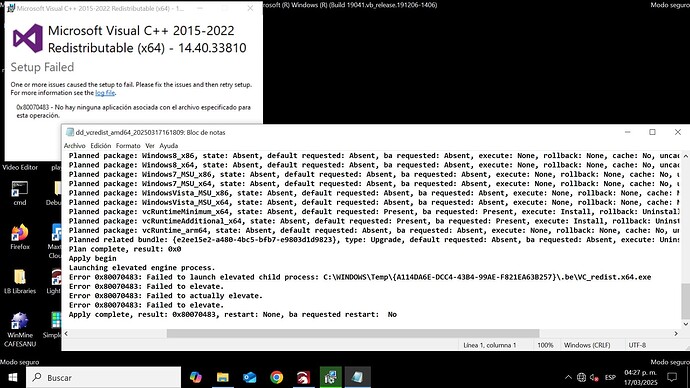Open Ver menu in Notepad
This screenshot has width=690, height=388.
pos(150,146)
